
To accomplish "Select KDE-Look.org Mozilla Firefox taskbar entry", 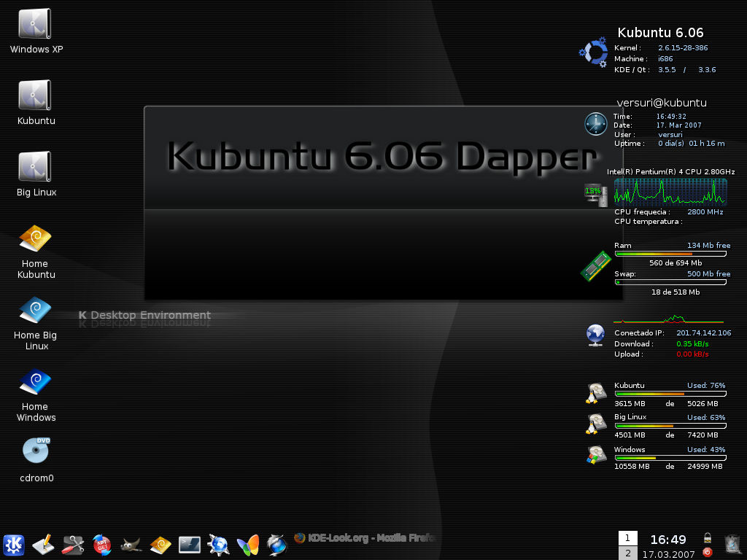I will (x=365, y=538).
